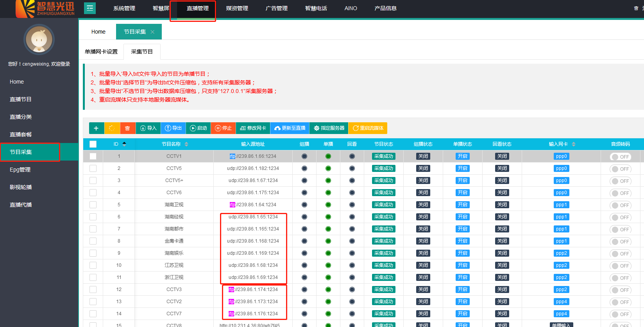Click 更新至直播 cloud upload button
The width and height of the screenshot is (644, 327).
coord(290,128)
